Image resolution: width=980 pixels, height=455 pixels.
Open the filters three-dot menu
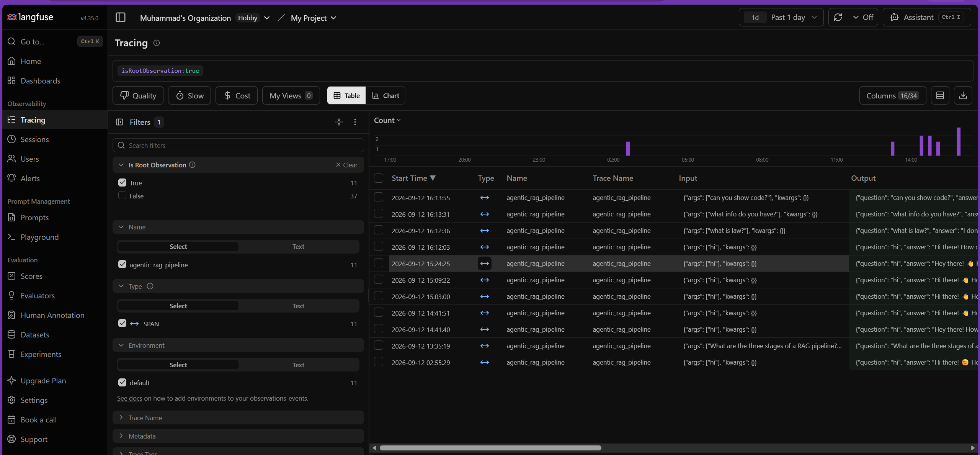pos(355,122)
